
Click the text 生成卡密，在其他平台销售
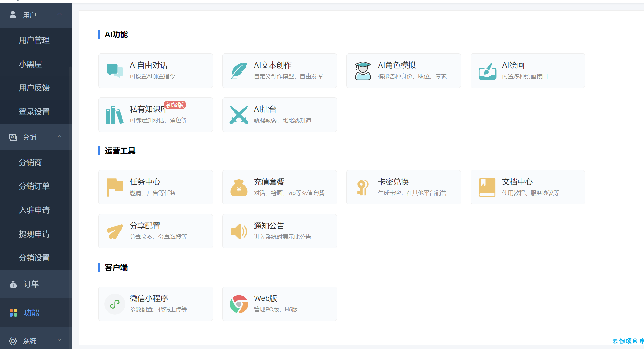tap(412, 193)
